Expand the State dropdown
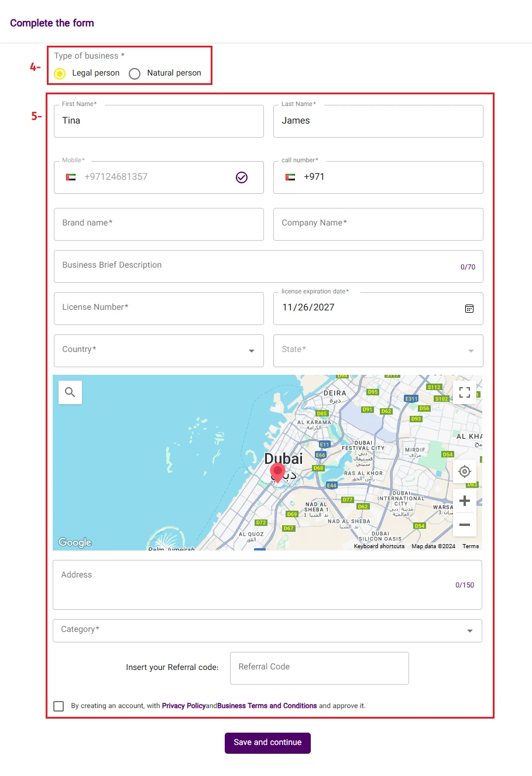 378,350
